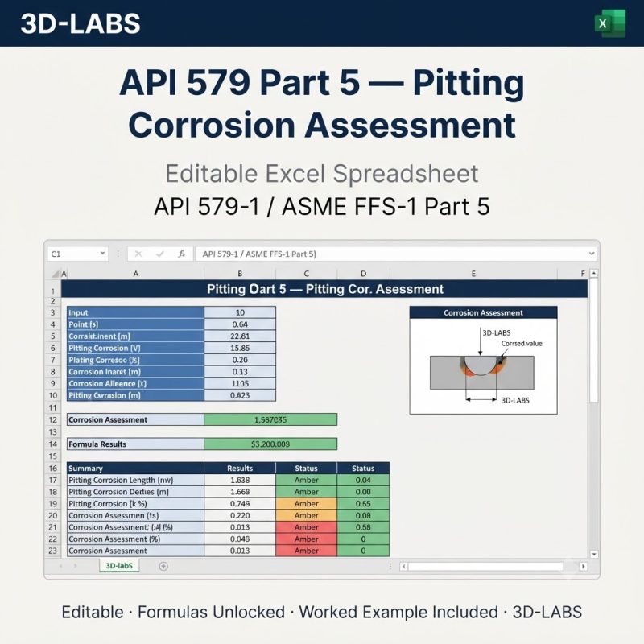Click the Input value cell 10

pyautogui.click(x=240, y=312)
